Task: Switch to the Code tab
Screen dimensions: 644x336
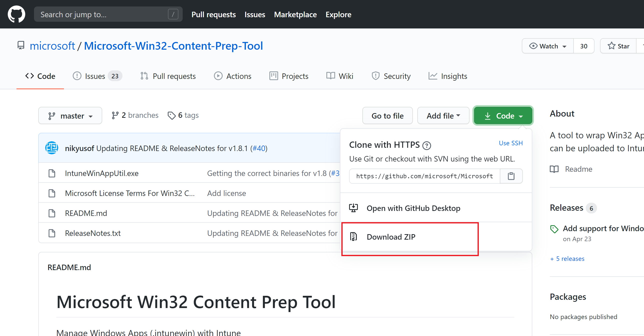Action: click(40, 76)
